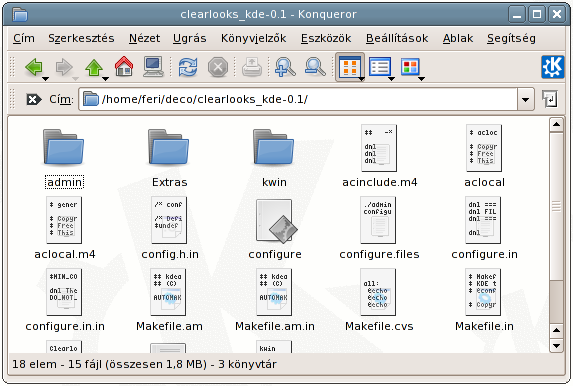
Task: Expand icon view options arrow
Action: tap(361, 79)
